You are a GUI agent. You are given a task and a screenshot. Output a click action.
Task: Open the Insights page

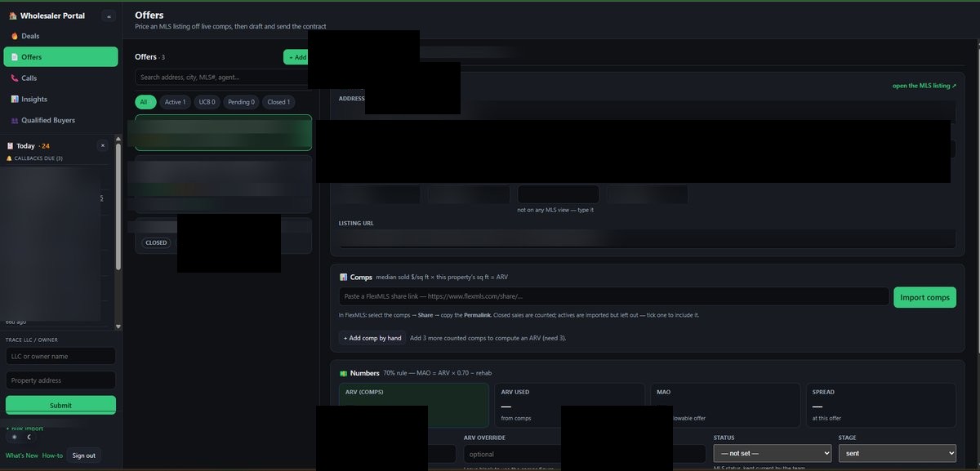coord(60,99)
